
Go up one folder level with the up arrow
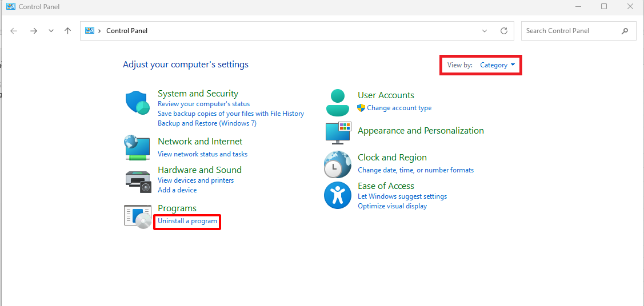point(68,31)
